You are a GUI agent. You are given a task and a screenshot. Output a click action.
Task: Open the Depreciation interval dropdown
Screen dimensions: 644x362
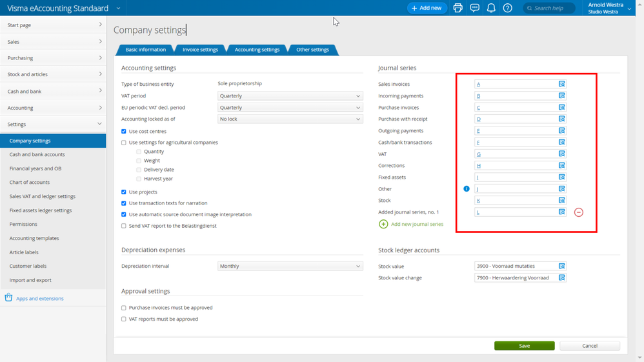(x=290, y=266)
